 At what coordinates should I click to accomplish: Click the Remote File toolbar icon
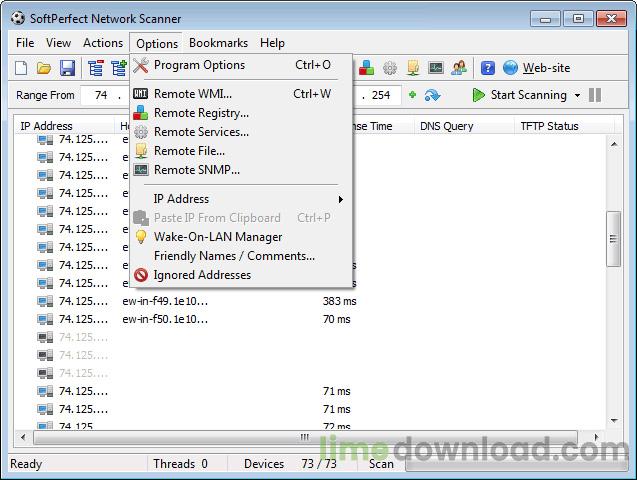pyautogui.click(x=413, y=68)
